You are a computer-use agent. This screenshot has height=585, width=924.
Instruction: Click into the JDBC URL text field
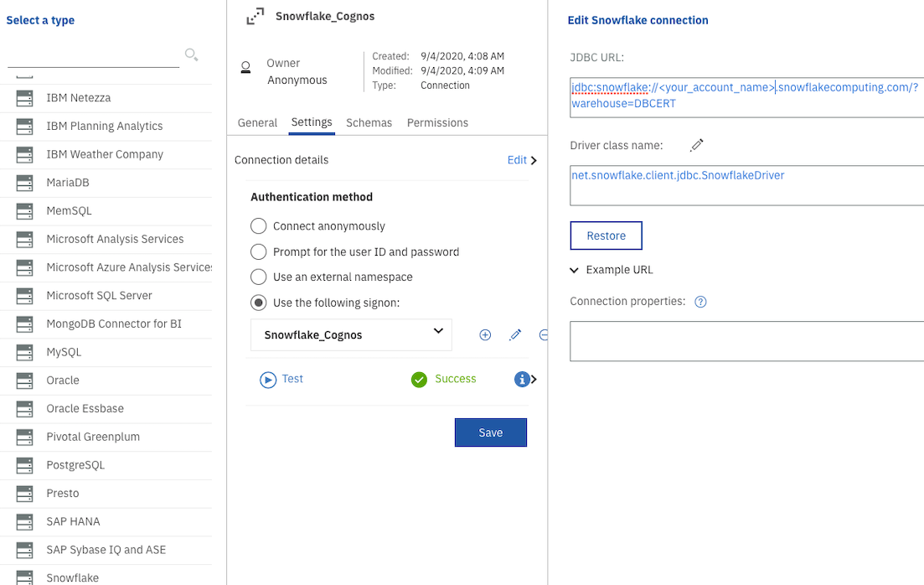click(x=746, y=97)
